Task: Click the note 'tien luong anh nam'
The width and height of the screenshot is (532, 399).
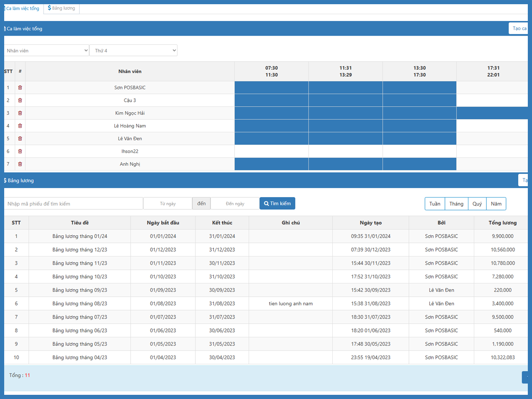Action: click(x=291, y=304)
